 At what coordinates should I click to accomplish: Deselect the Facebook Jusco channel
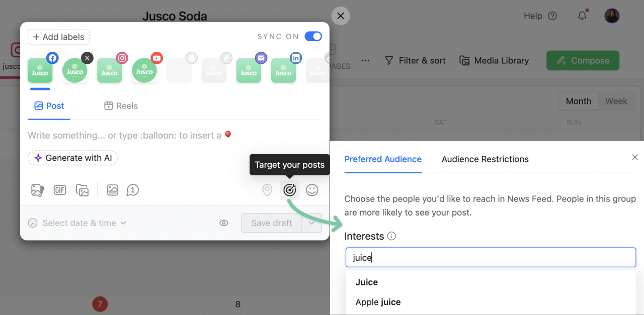point(40,70)
